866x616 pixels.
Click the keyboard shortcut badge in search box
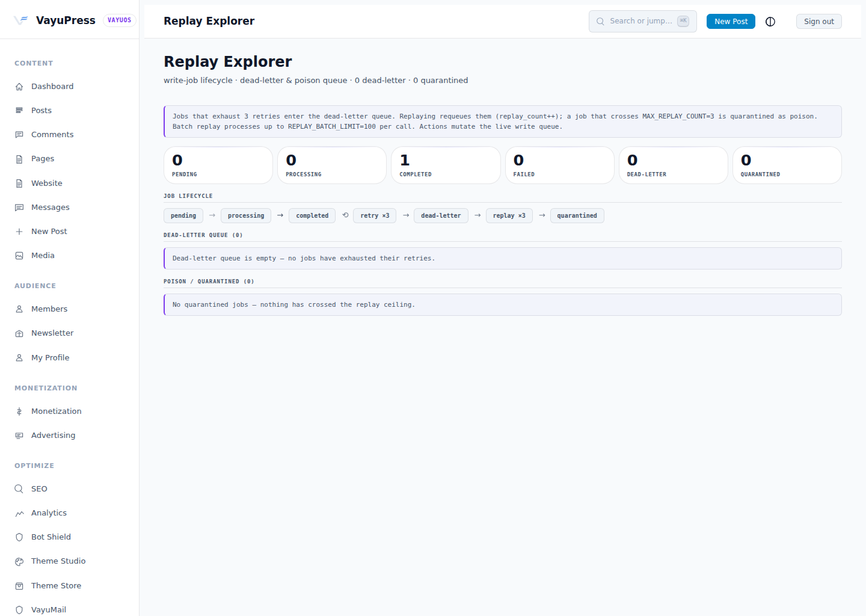click(683, 21)
